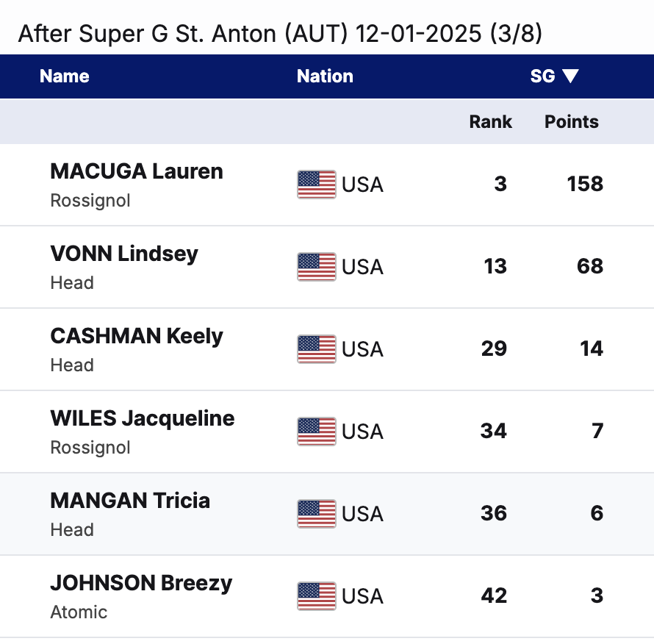Open JOHNSON Breezy's athlete profile
This screenshot has width=654, height=644.
point(141,584)
